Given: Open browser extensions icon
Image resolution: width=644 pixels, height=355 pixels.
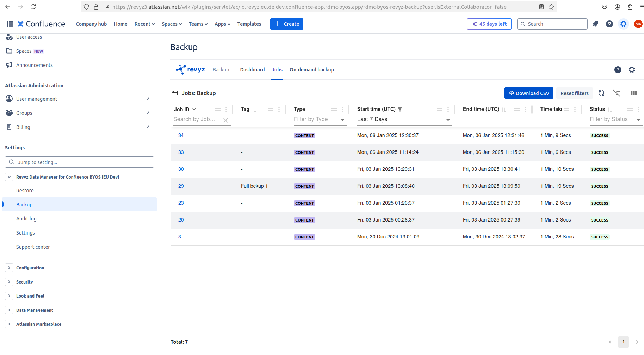Looking at the screenshot, I should [x=630, y=7].
